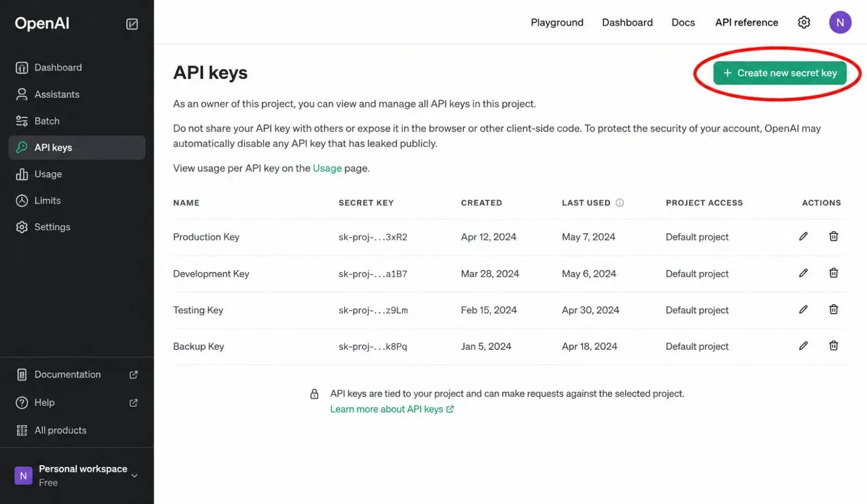This screenshot has height=504, width=867.
Task: Click the Limits gauge icon in sidebar
Action: (22, 200)
